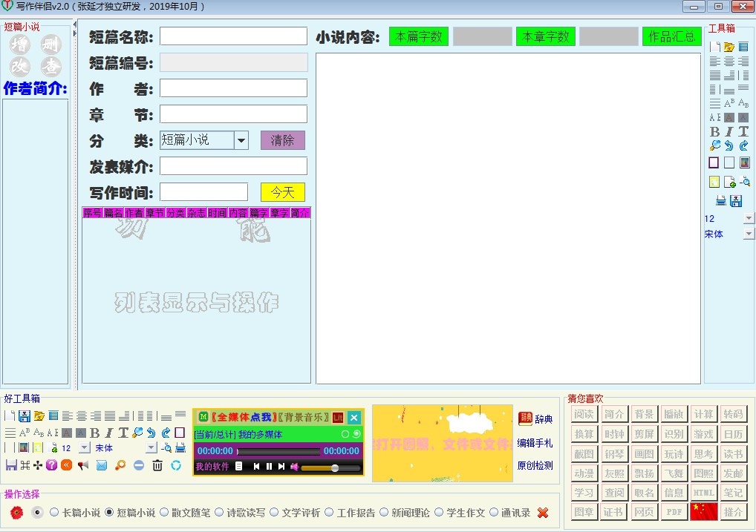Click the Italic icon in the right toolbox
Image resolution: width=756 pixels, height=532 pixels.
coord(729,131)
